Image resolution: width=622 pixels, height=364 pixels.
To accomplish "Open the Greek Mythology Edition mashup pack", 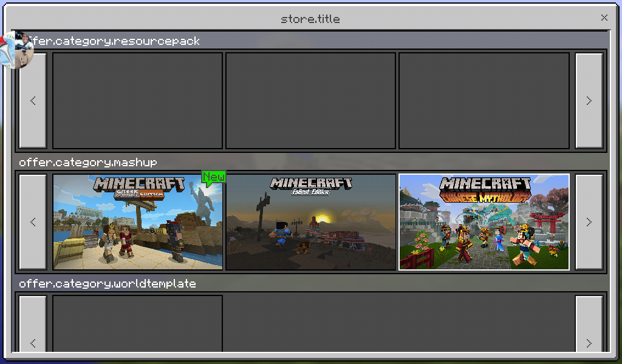I will click(138, 222).
